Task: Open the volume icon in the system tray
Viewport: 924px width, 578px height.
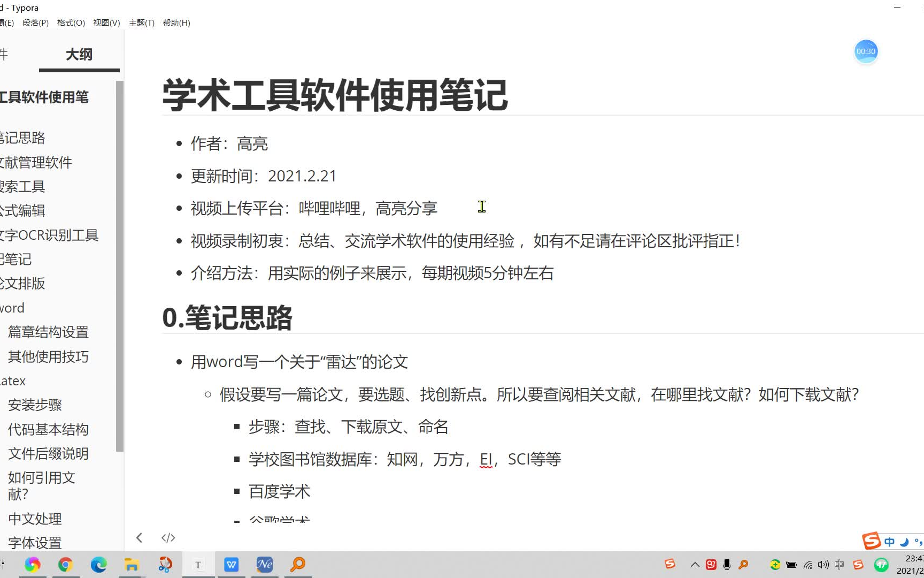Action: click(822, 564)
